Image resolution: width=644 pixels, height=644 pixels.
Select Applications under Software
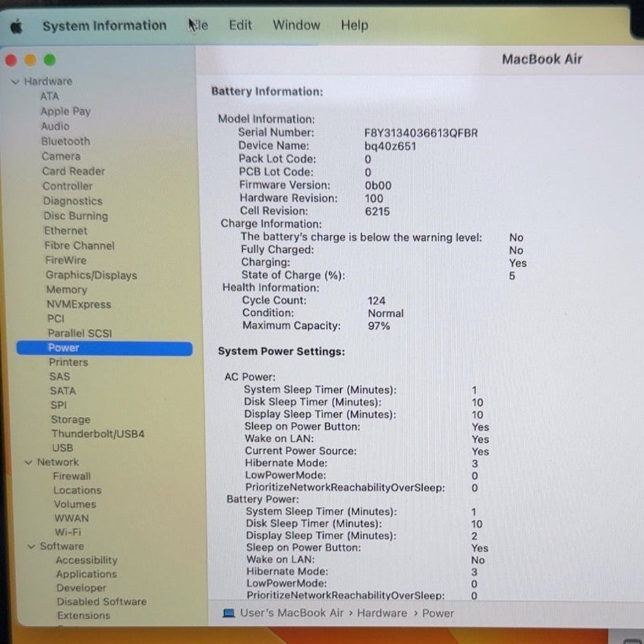coord(86,575)
